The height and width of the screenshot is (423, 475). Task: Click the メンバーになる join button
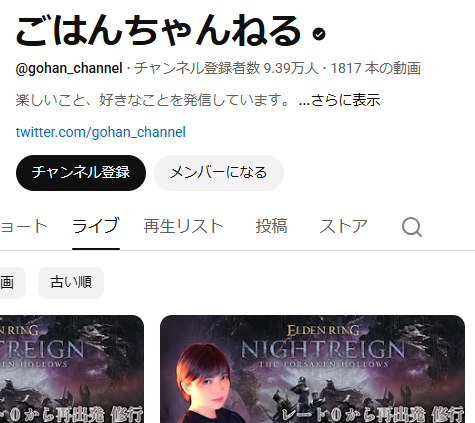(219, 173)
